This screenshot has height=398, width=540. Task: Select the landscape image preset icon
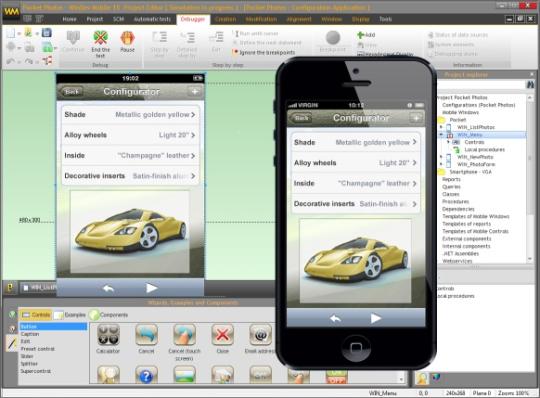tap(184, 375)
